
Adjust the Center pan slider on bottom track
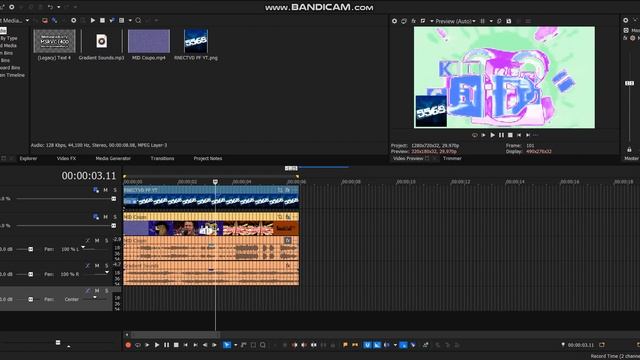95,298
